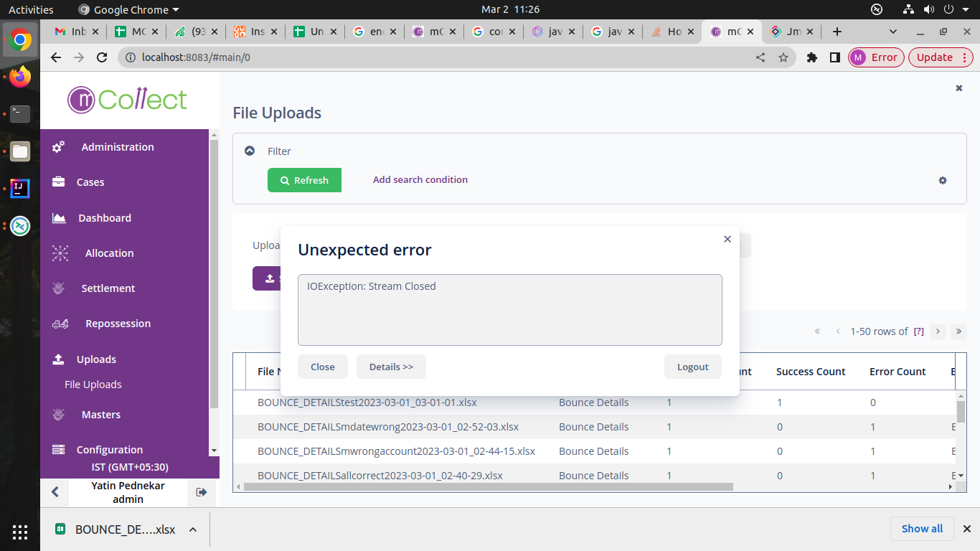
Task: Open the Dashboard sidebar item
Action: click(x=105, y=218)
